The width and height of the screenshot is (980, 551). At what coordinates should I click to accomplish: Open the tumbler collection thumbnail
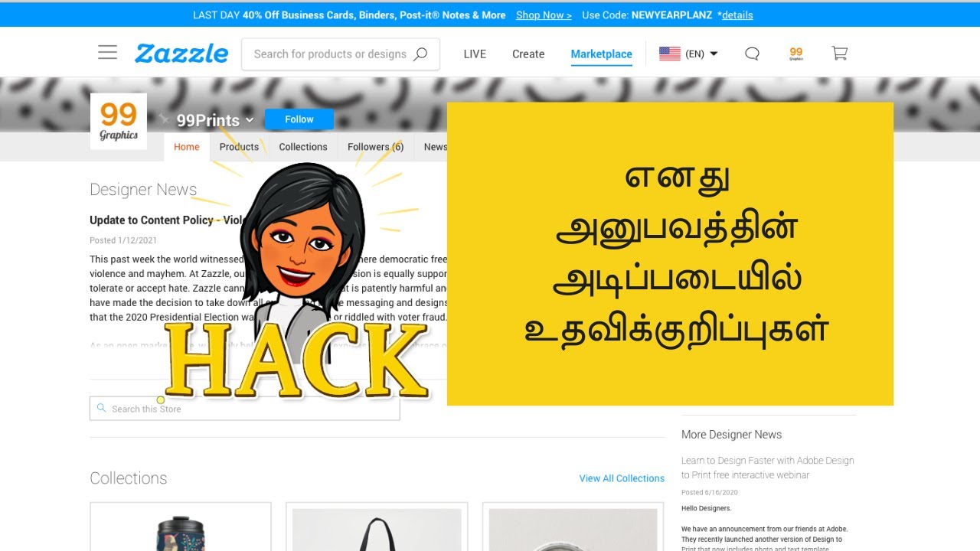(181, 527)
